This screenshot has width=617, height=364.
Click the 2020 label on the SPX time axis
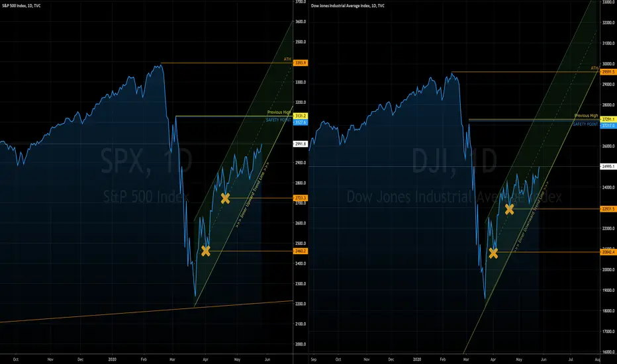pos(112,359)
